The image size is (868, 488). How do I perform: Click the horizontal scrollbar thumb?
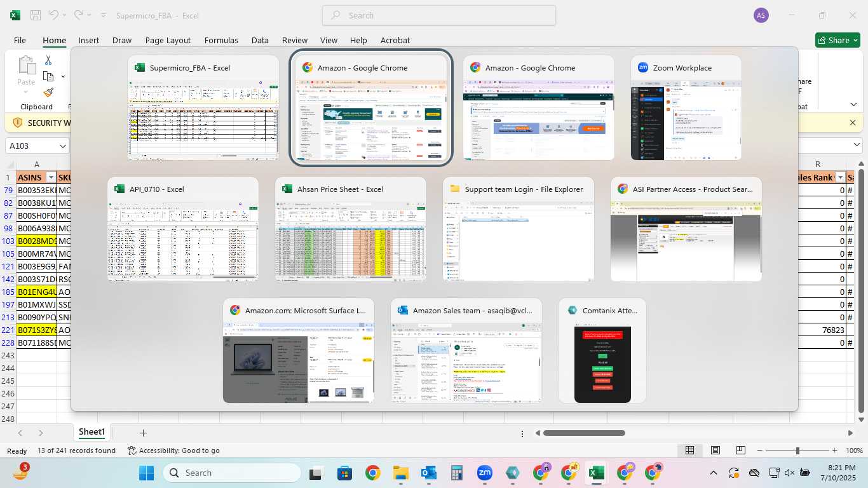click(584, 433)
